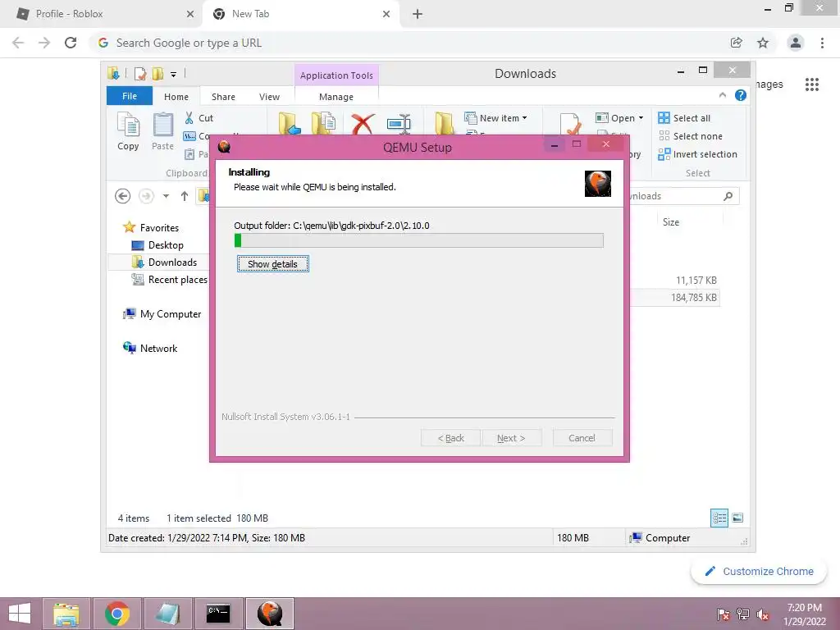The height and width of the screenshot is (630, 840).
Task: Click Invert selection in ribbon
Action: (x=697, y=154)
